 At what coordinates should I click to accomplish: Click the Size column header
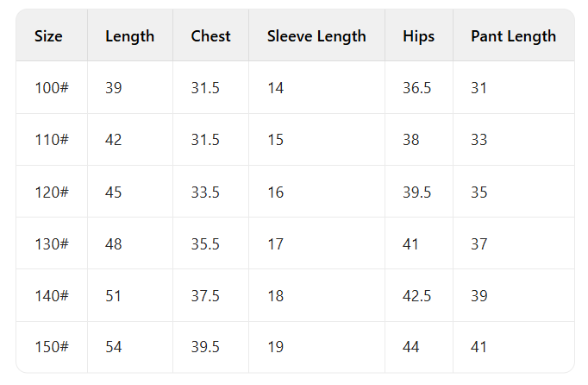49,36
